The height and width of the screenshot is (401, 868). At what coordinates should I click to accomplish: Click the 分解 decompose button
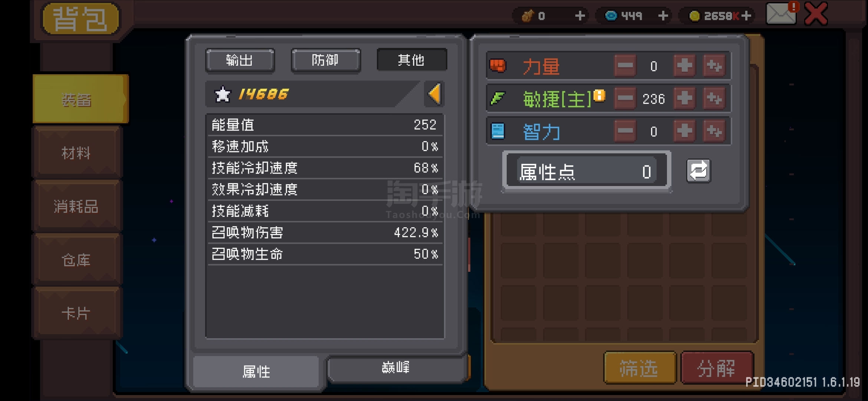(x=717, y=368)
